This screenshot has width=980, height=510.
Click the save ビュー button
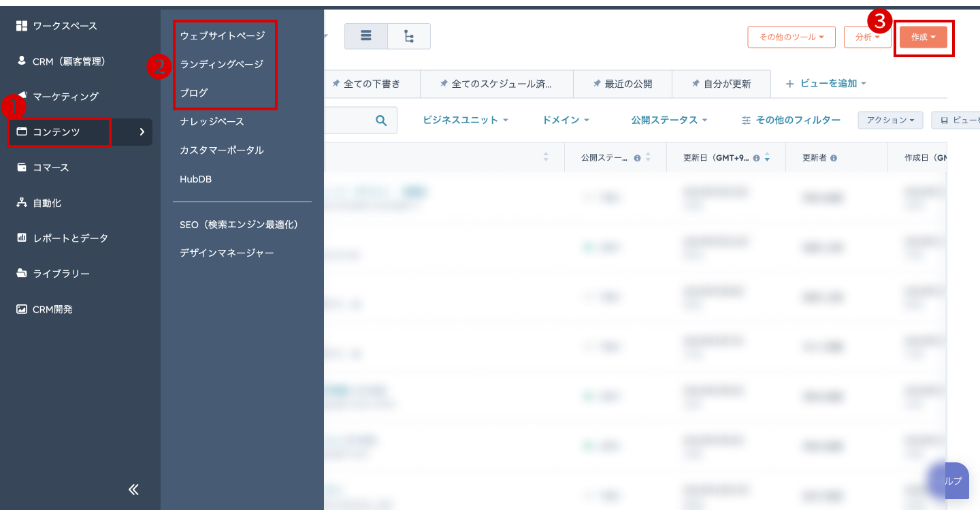(956, 120)
